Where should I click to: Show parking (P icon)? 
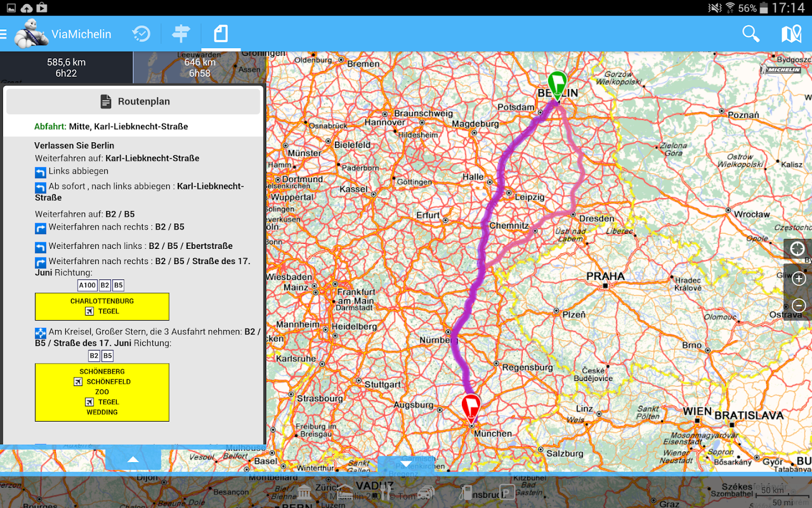tap(507, 493)
